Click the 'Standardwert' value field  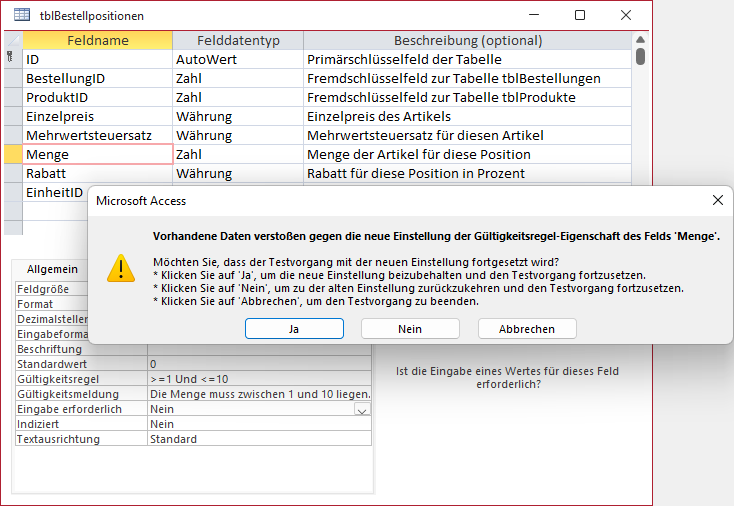point(258,364)
